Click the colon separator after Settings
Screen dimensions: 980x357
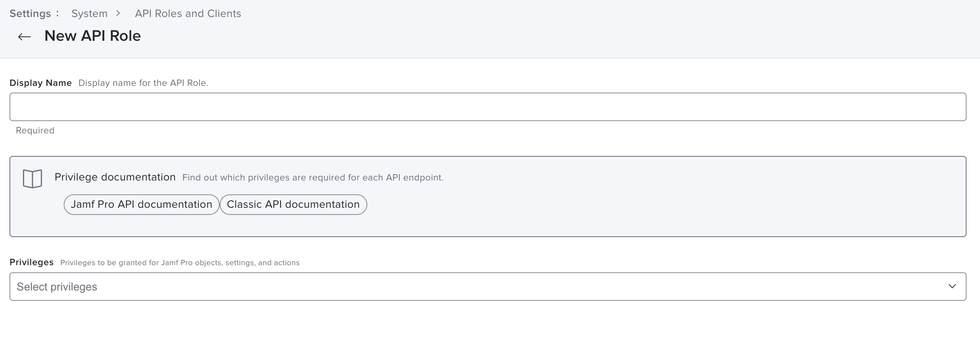57,13
